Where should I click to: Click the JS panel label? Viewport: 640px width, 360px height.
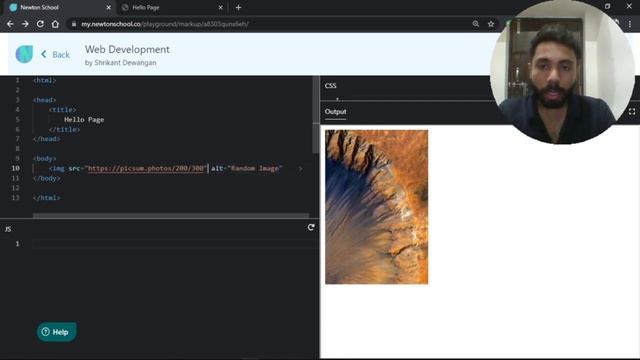8,229
